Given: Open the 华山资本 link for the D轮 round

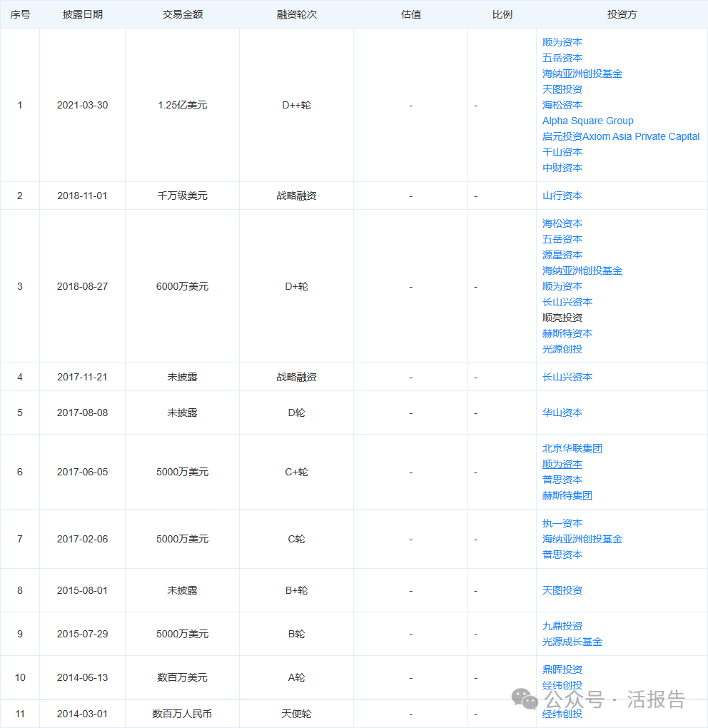Looking at the screenshot, I should [x=562, y=413].
